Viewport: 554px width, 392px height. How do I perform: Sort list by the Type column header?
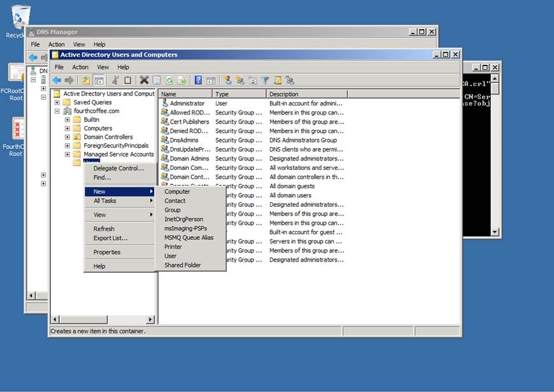(238, 94)
